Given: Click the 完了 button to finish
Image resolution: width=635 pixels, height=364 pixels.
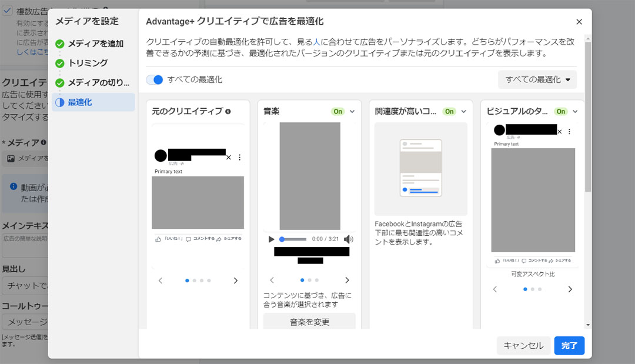Looking at the screenshot, I should point(569,346).
